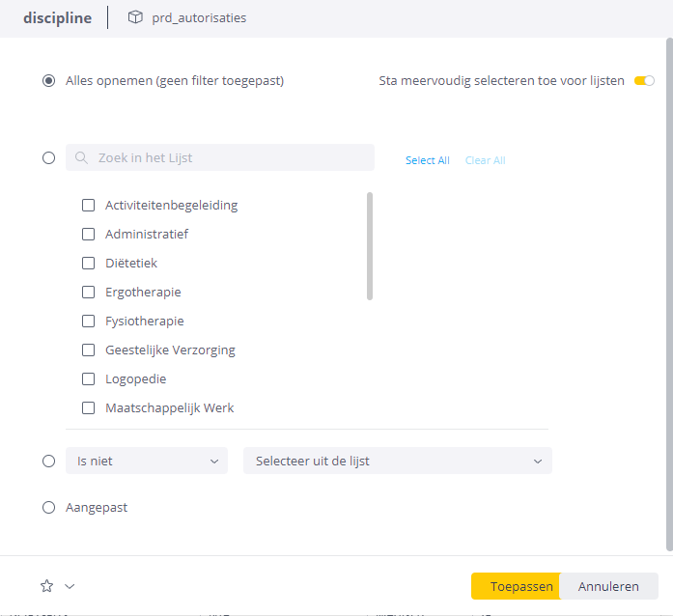Select 'Alles opnemen' radio button

pyautogui.click(x=48, y=81)
